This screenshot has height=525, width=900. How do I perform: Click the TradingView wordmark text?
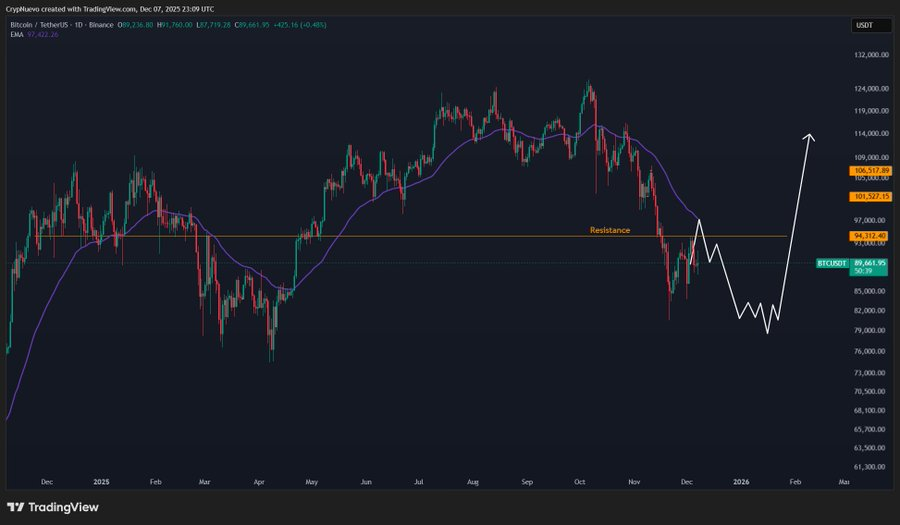[x=64, y=507]
